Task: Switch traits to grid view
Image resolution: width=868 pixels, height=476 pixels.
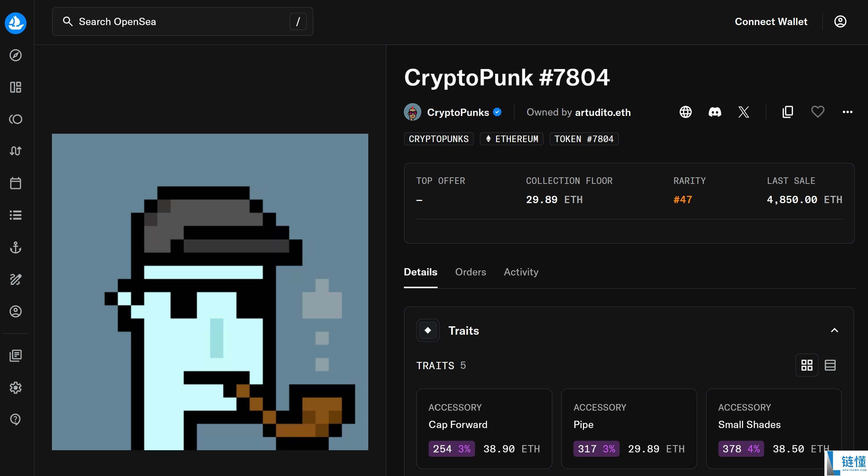Action: click(x=807, y=365)
